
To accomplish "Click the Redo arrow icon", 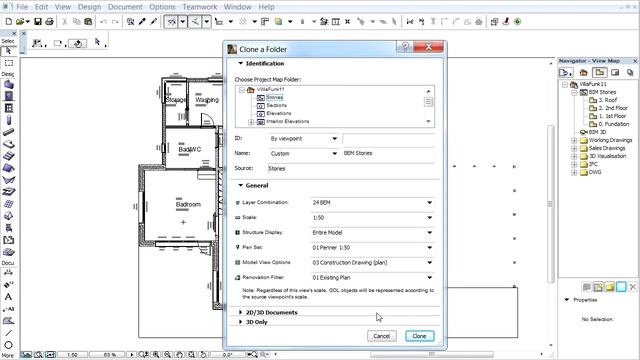I will 115,22.
